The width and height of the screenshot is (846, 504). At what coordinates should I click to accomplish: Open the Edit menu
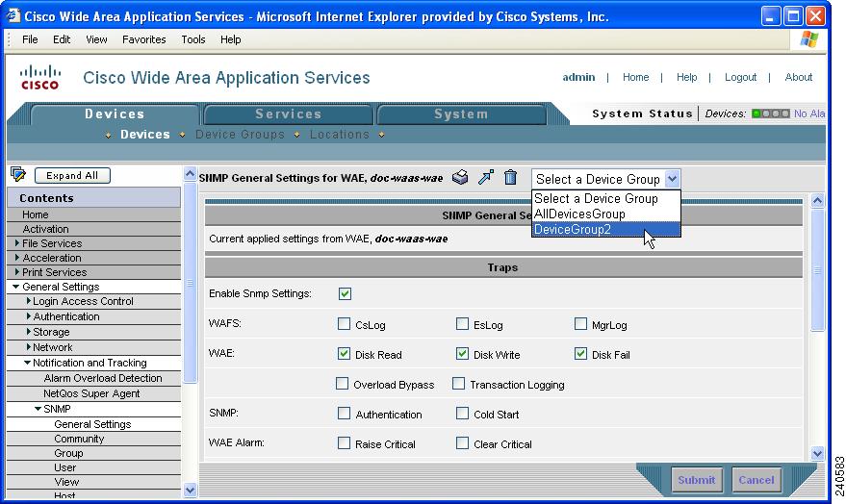pos(62,39)
